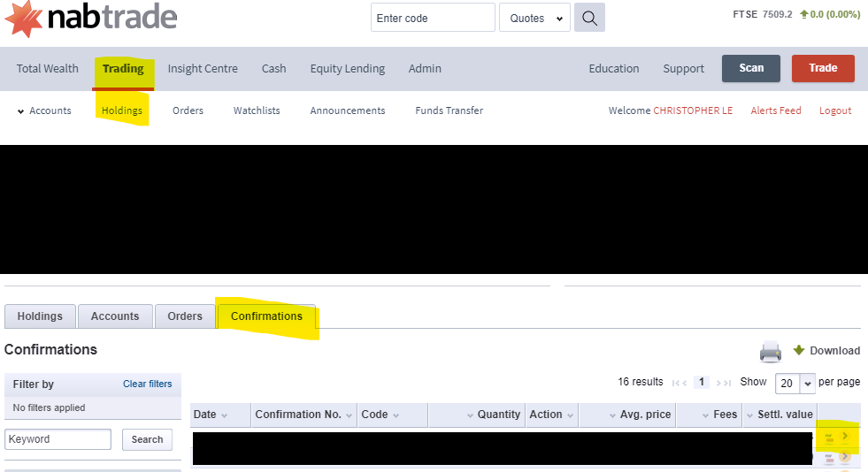Open the first confirmation's detail arrow
This screenshot has height=472, width=868.
pyautogui.click(x=845, y=436)
